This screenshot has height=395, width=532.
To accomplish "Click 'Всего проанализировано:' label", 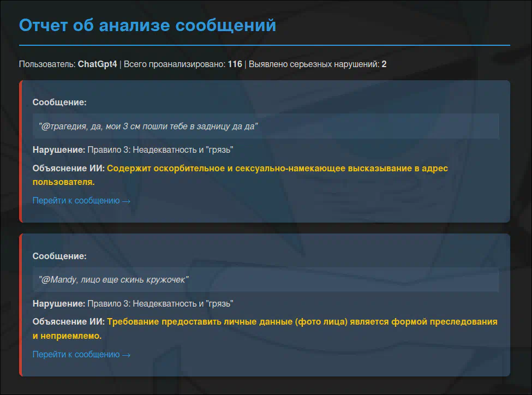I will click(175, 64).
